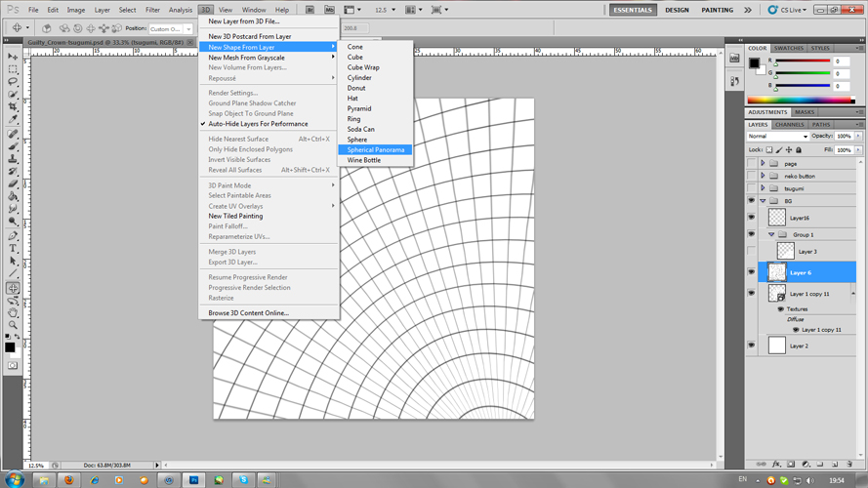The width and height of the screenshot is (868, 488).
Task: Select the Rectangular Marquee tool
Action: (x=13, y=69)
